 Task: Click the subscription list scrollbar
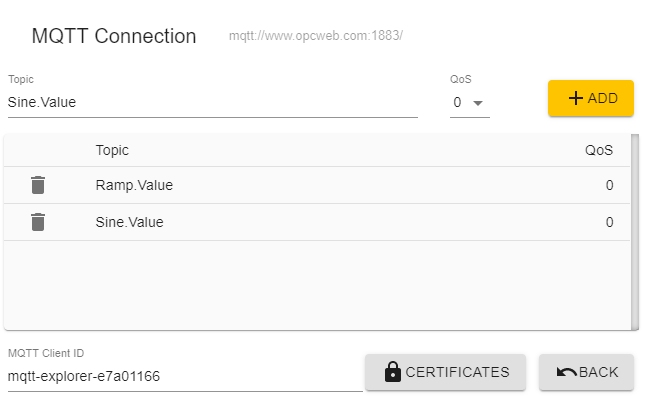[635, 230]
